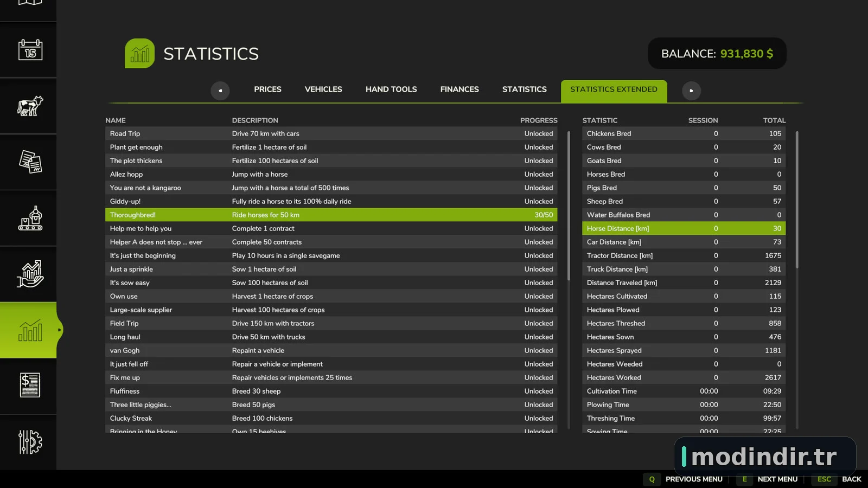Select the Road Trip achievement row
Screen dimensions: 868x488
point(331,133)
